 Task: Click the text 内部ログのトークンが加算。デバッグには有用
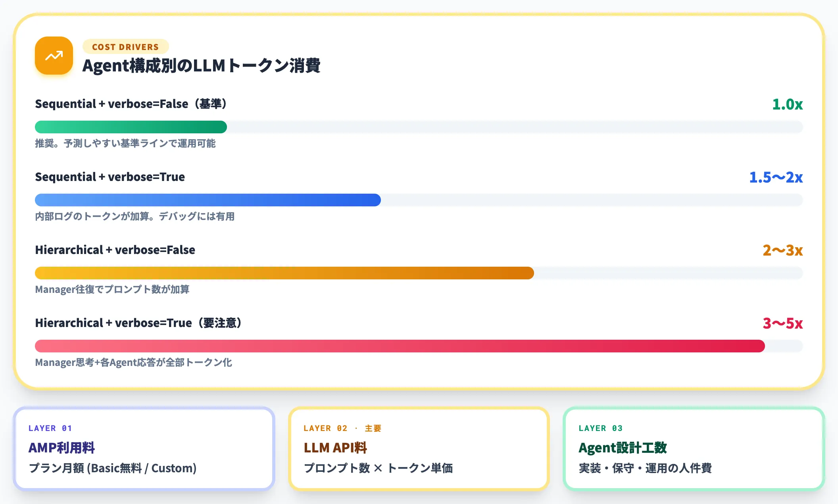click(x=135, y=216)
